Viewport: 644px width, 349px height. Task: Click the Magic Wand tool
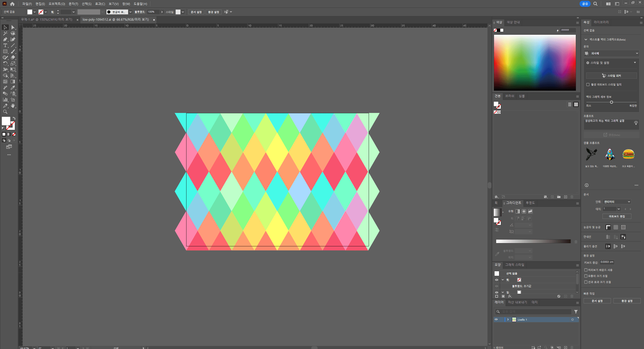(5, 33)
